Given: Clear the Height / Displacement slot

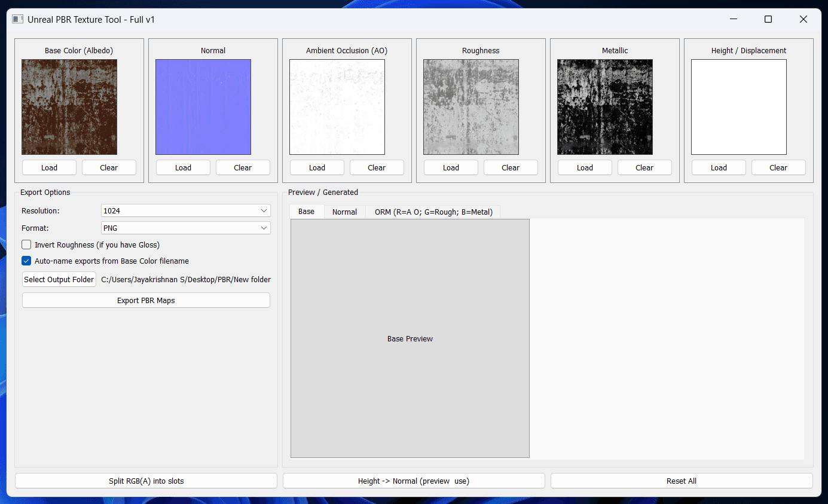Looking at the screenshot, I should (778, 167).
